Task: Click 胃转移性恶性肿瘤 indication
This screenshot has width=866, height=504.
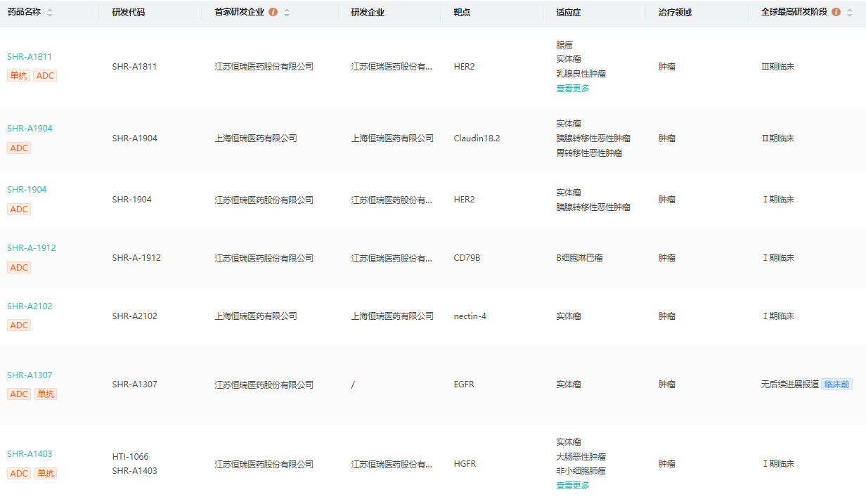Action: tap(589, 153)
